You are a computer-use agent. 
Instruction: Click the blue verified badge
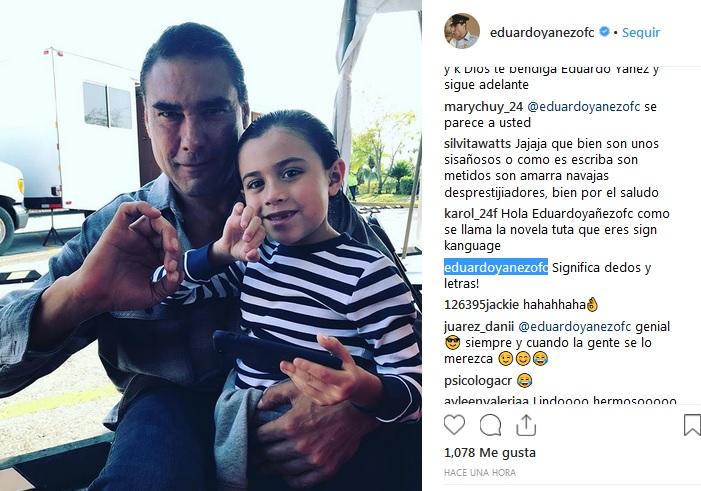point(604,32)
